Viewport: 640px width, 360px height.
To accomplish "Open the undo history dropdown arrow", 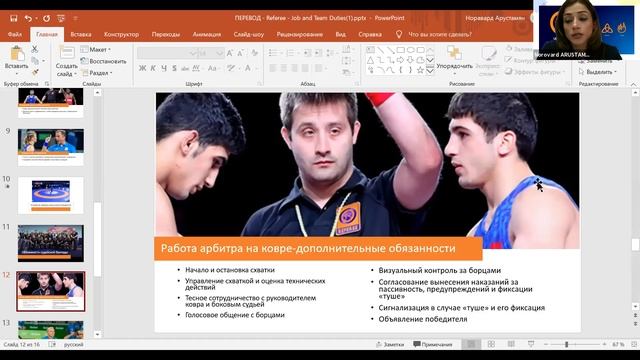I will [x=36, y=18].
